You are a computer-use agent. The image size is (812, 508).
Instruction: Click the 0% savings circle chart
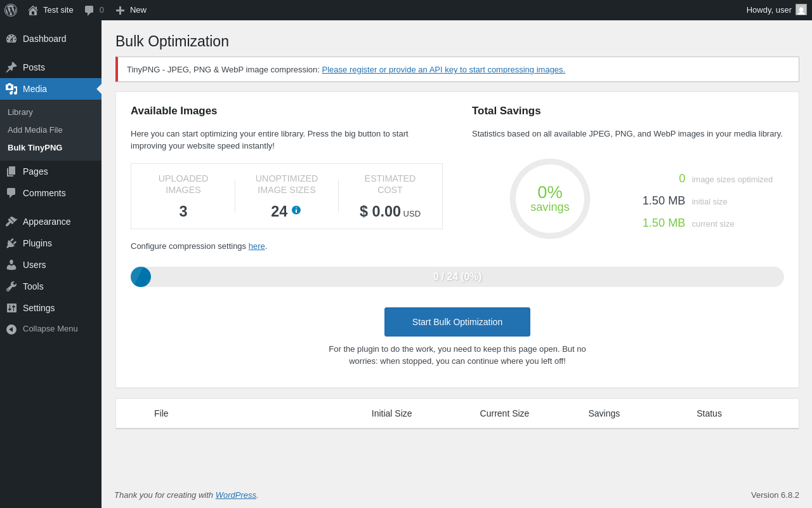point(549,199)
